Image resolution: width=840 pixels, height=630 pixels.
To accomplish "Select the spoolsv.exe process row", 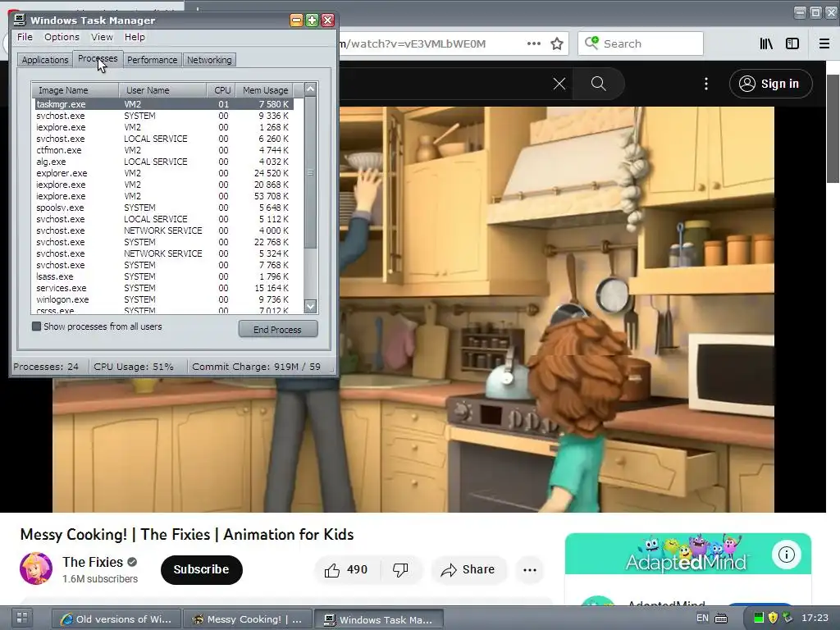I will [163, 208].
